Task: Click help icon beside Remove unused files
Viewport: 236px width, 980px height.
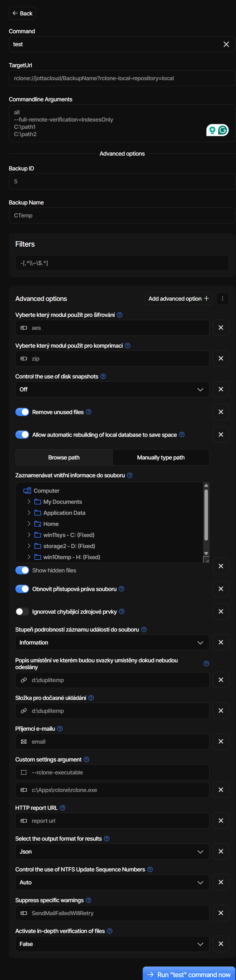Action: click(88, 412)
